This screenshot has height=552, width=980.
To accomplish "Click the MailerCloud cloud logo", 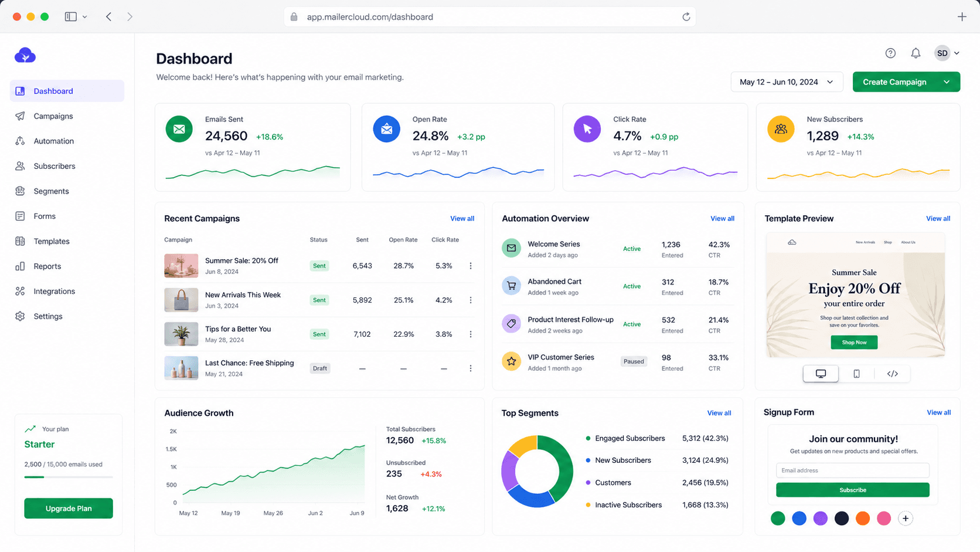I will (x=25, y=56).
